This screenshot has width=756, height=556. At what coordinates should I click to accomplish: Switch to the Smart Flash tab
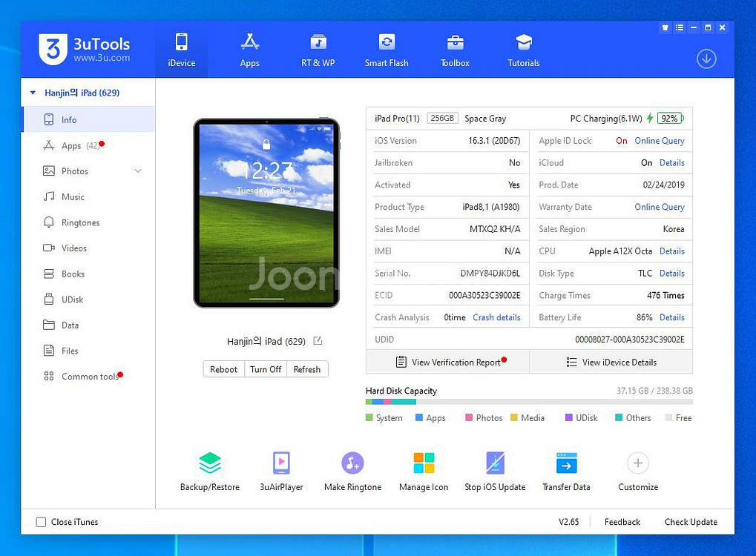(x=386, y=49)
